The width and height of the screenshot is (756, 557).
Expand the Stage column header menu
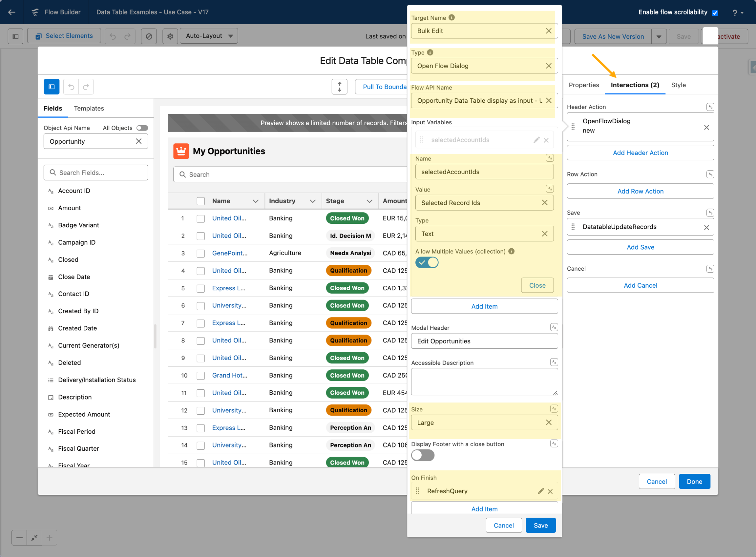click(x=369, y=201)
